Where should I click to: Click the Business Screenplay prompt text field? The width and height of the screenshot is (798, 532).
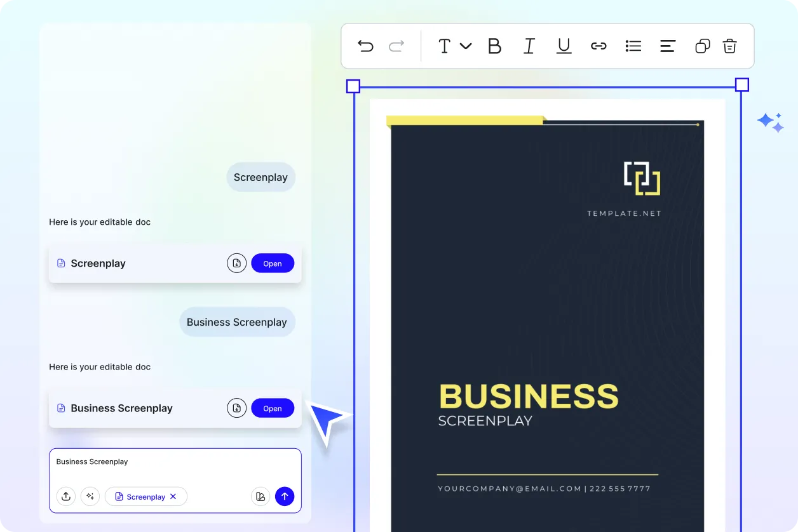175,462
